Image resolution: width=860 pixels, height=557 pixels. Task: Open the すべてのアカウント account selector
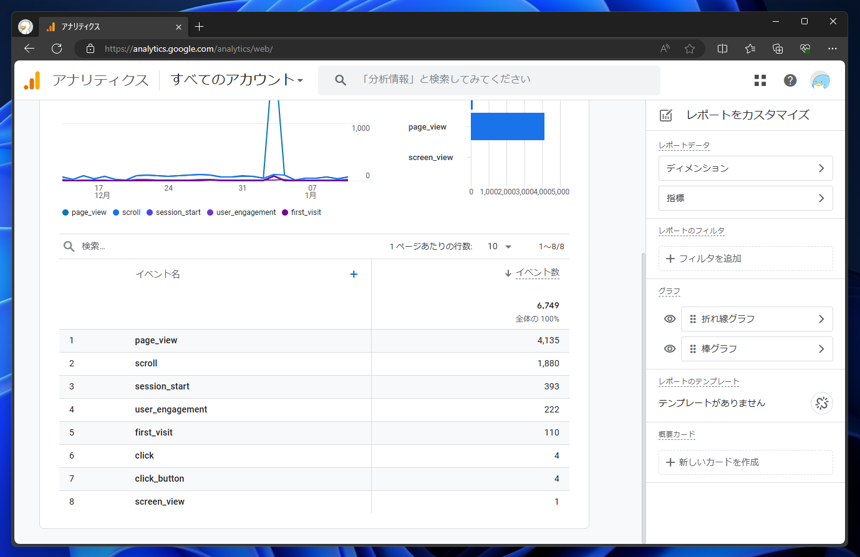pos(237,80)
